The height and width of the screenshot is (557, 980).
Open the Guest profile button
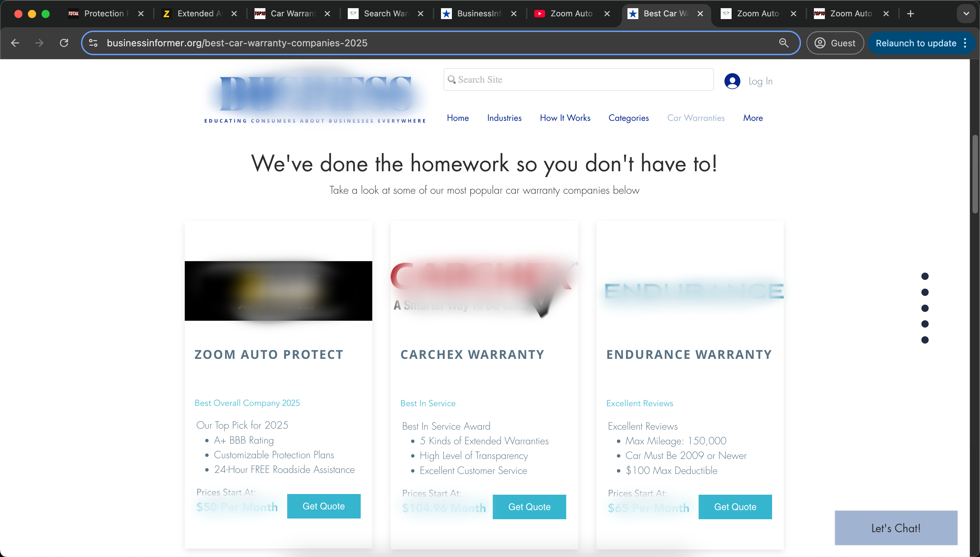pos(835,43)
